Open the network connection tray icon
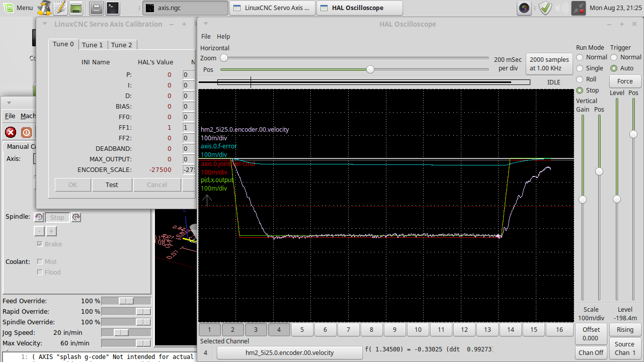 [579, 8]
